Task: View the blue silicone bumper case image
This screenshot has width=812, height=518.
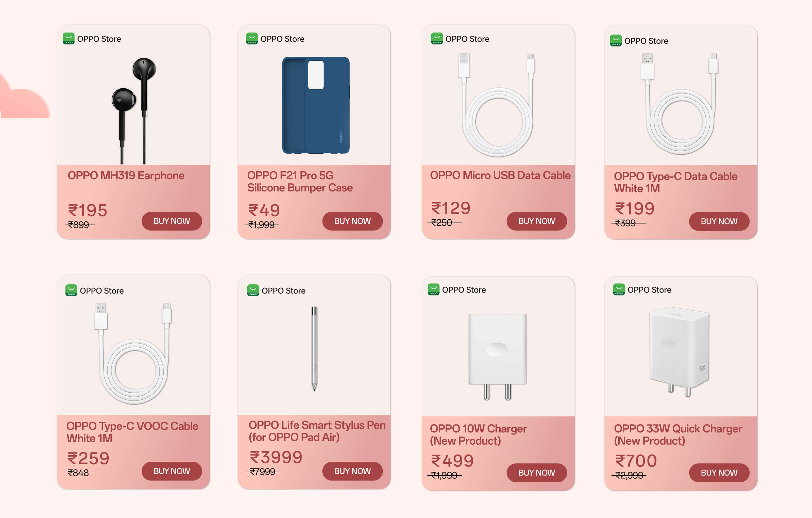Action: click(x=316, y=105)
